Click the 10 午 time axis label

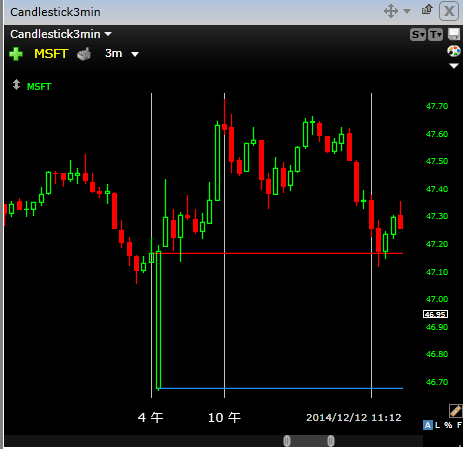[224, 417]
